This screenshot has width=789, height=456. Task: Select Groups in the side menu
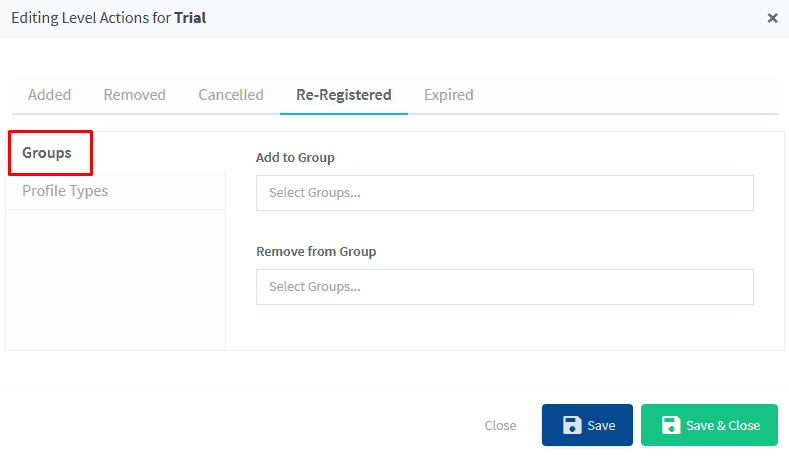point(47,153)
